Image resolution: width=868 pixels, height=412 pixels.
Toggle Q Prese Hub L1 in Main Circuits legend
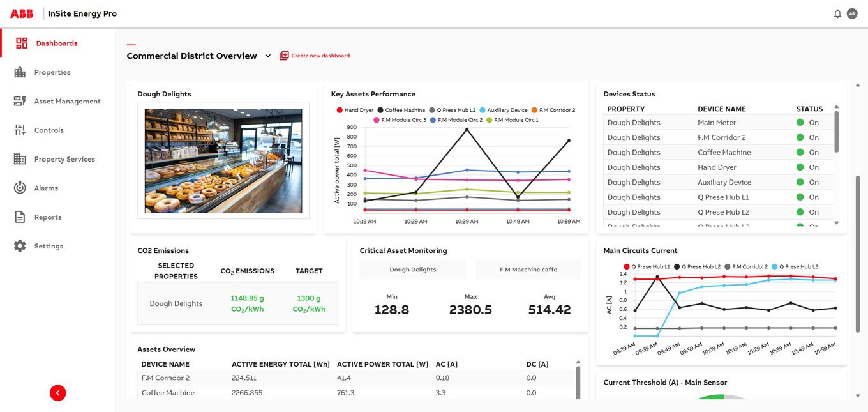click(x=647, y=266)
